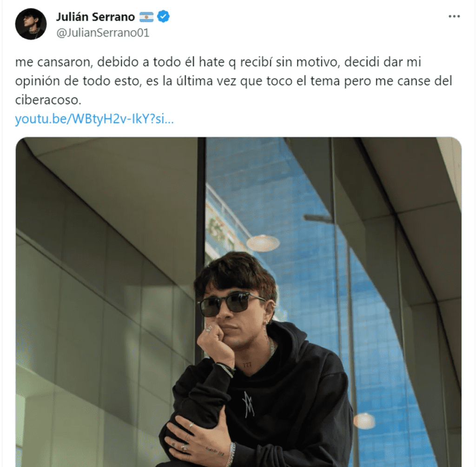476x467 pixels.
Task: Click the sunglasses in the photo
Action: pos(231,303)
